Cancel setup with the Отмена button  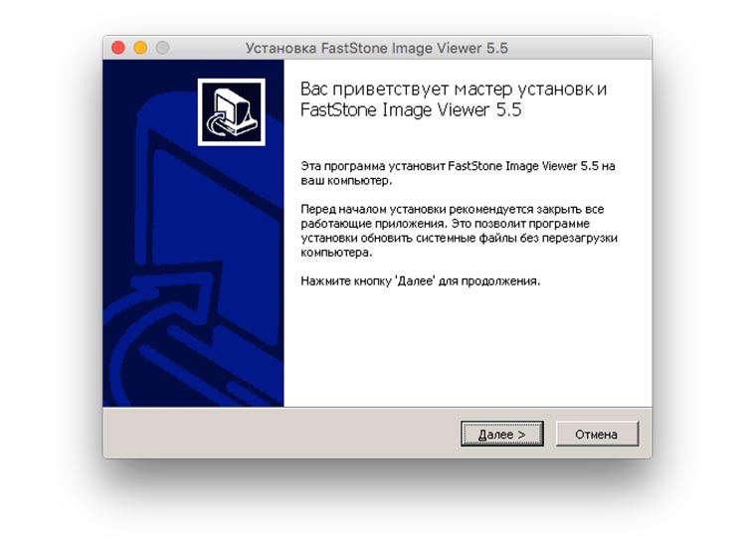click(x=597, y=434)
